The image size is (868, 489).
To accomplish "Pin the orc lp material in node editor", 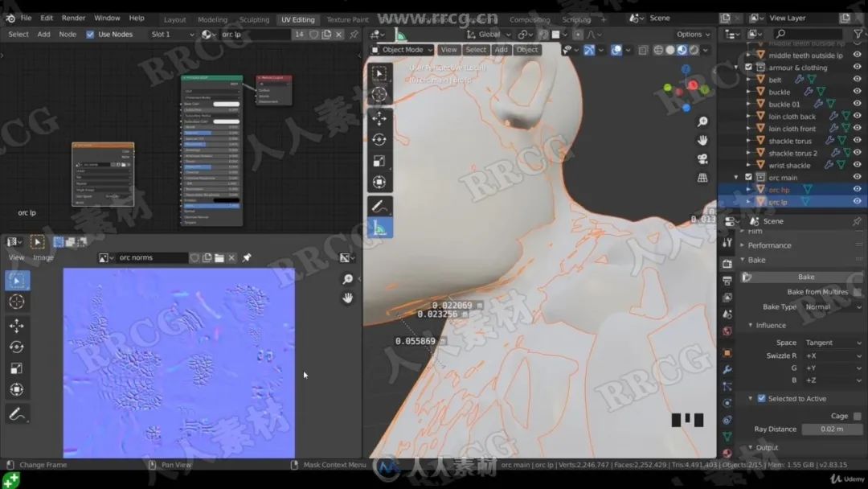I will tap(354, 35).
